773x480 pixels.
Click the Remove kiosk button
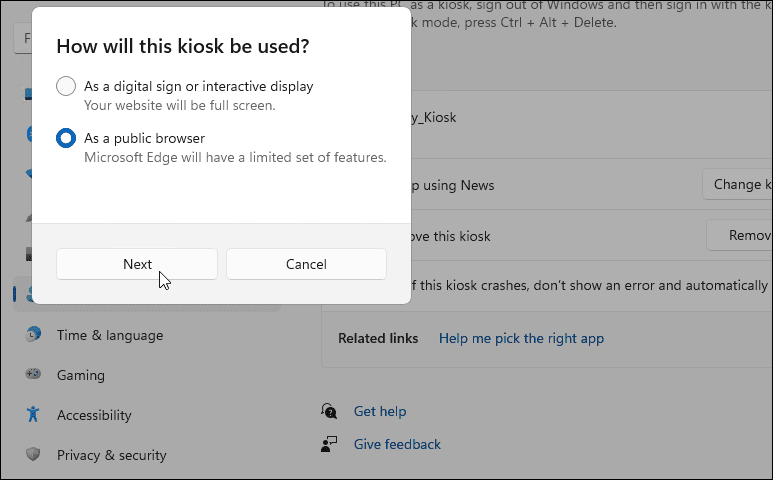click(740, 236)
